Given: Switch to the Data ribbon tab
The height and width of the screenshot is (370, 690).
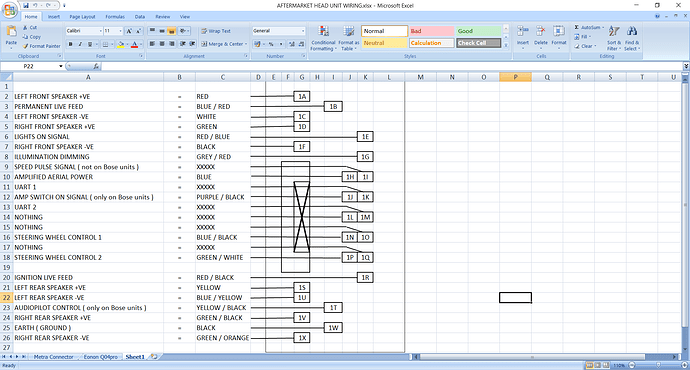Looking at the screenshot, I should [140, 17].
